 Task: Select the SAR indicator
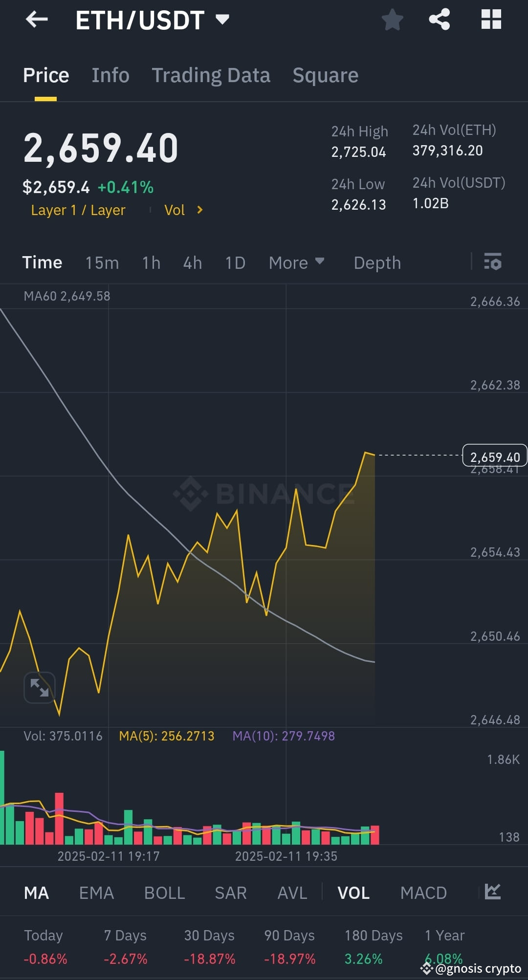click(230, 893)
